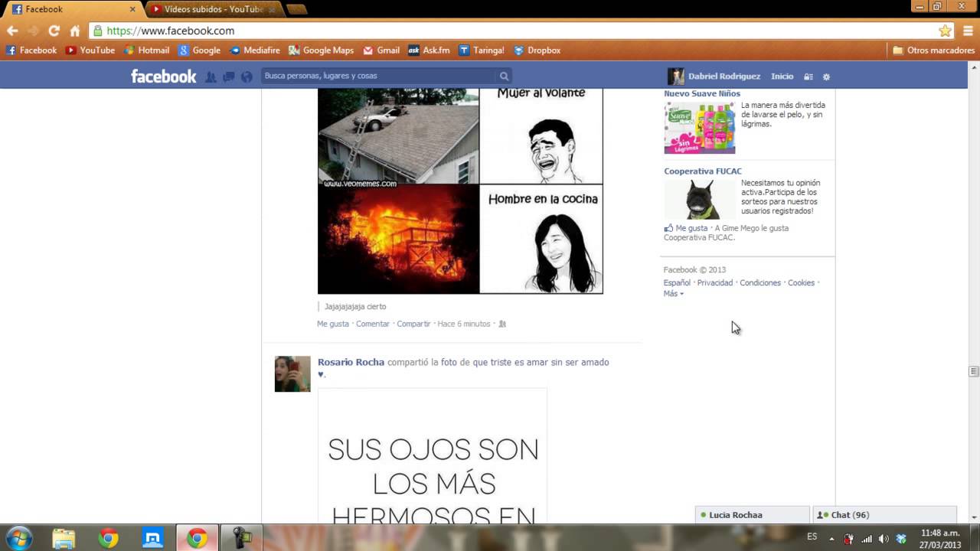Click the address bar URL

(170, 31)
